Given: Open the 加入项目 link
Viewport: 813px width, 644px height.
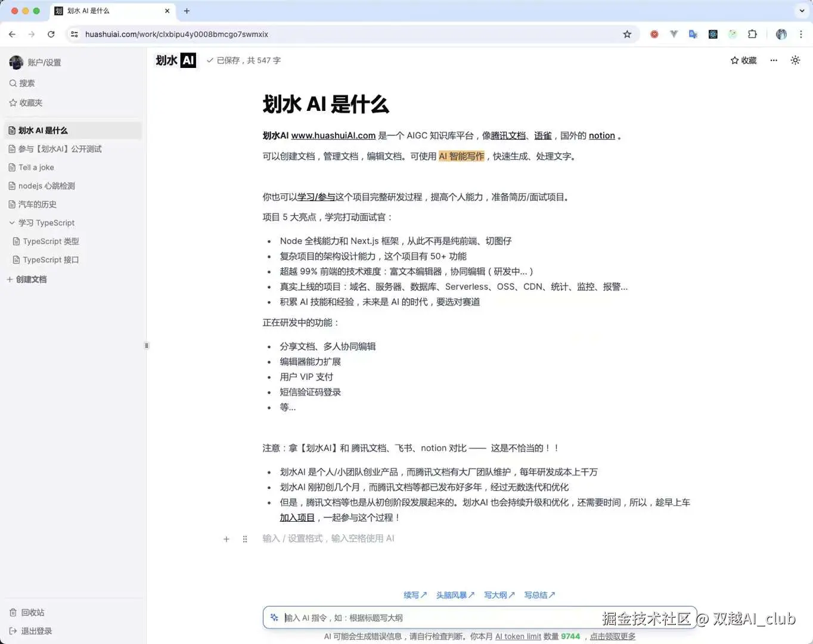Looking at the screenshot, I should tap(297, 518).
